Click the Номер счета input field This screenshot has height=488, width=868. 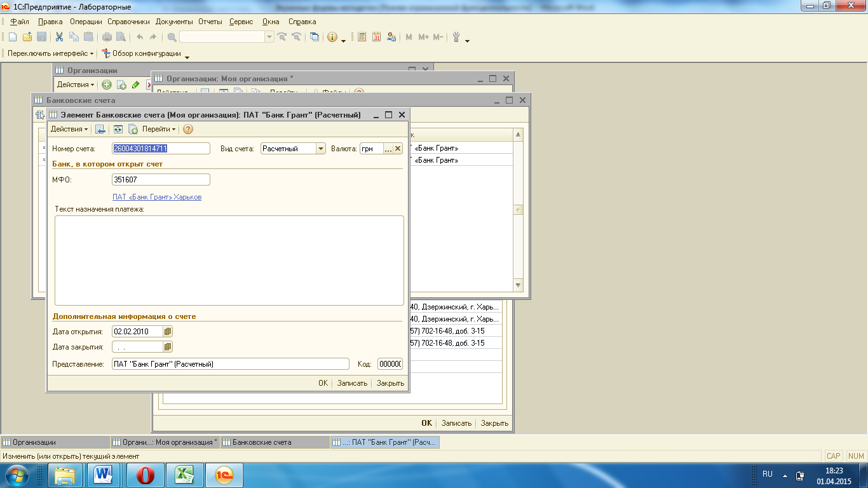(161, 148)
